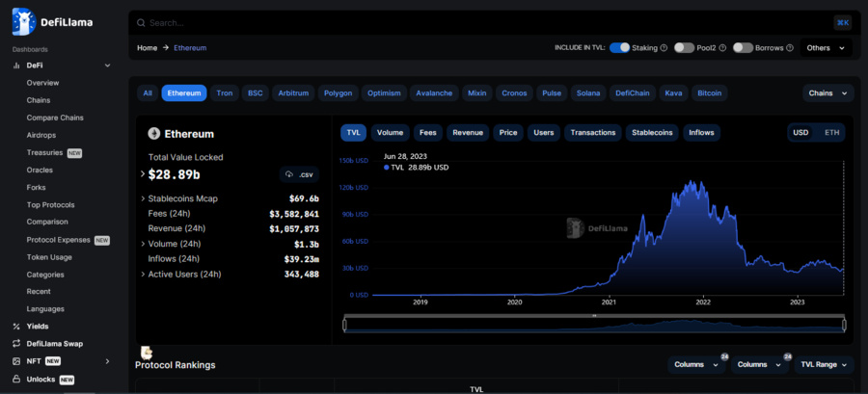This screenshot has width=868, height=394.
Task: Show the Revenue chart metric
Action: point(468,133)
